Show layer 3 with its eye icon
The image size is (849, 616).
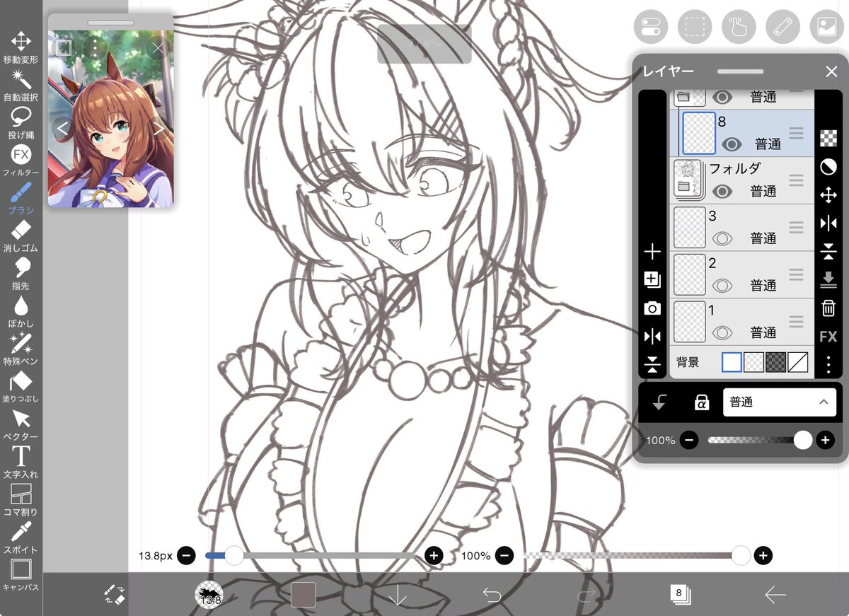(x=722, y=238)
